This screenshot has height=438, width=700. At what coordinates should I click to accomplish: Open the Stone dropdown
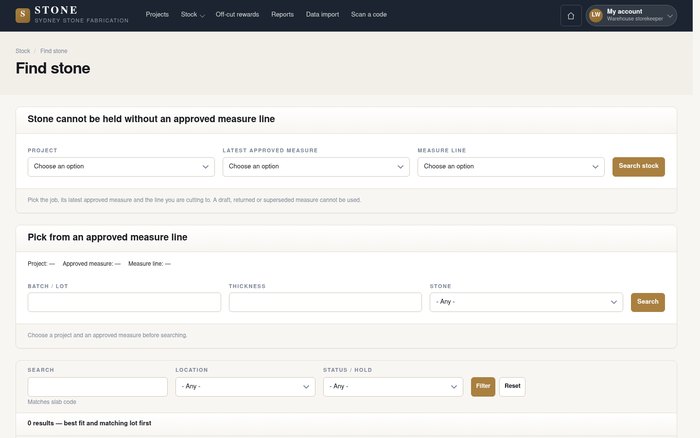[526, 302]
